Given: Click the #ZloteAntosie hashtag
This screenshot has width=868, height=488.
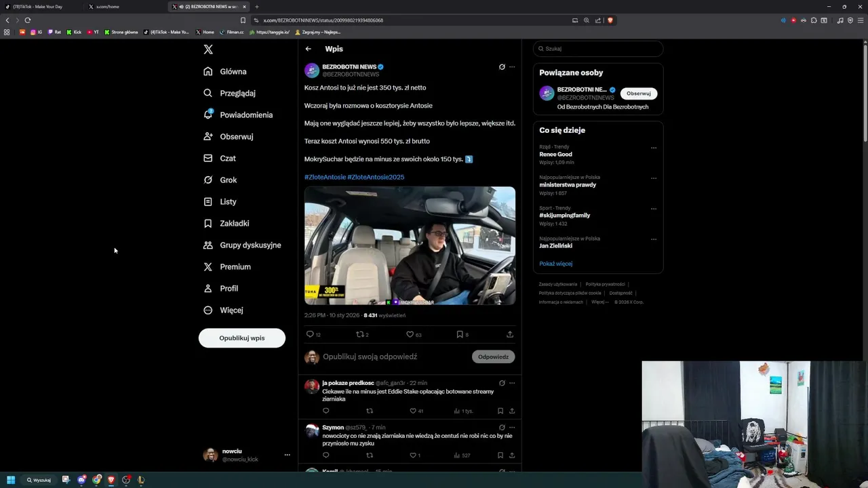Looking at the screenshot, I should [x=325, y=177].
